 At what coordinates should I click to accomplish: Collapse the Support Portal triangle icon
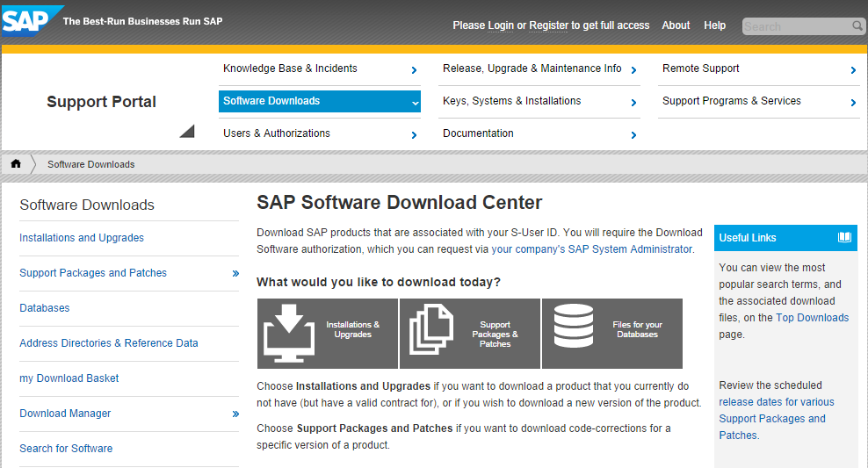[x=187, y=131]
